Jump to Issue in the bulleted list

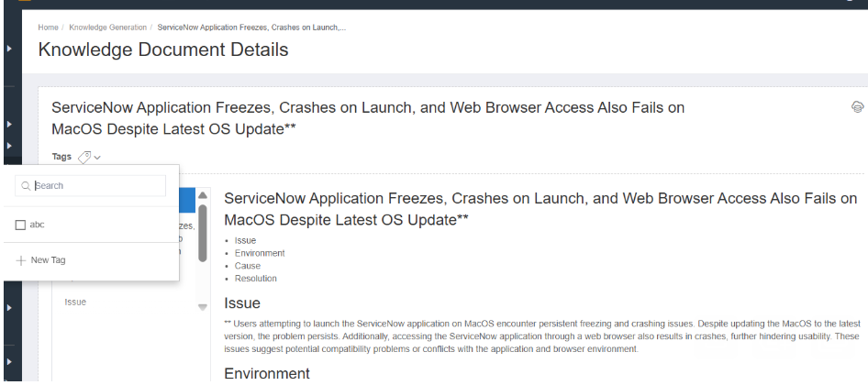[x=245, y=240]
